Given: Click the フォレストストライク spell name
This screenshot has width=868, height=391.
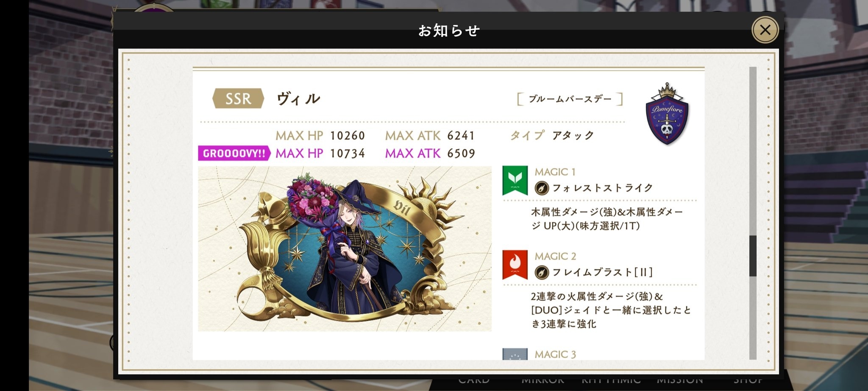Looking at the screenshot, I should pos(602,188).
